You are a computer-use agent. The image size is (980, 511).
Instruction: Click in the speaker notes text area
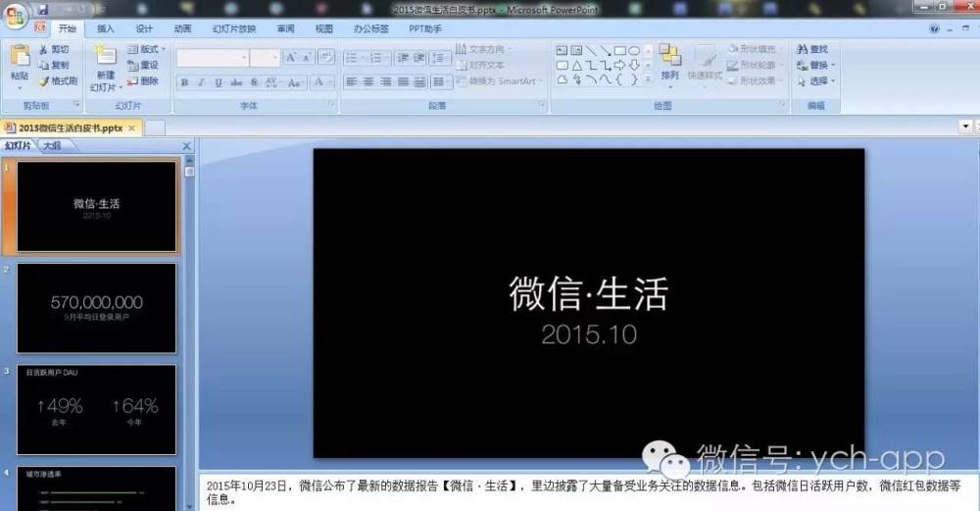[x=587, y=492]
